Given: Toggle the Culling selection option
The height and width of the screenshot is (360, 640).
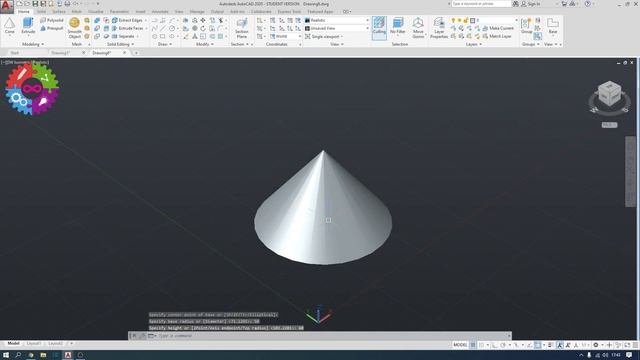Looking at the screenshot, I should pos(379,27).
